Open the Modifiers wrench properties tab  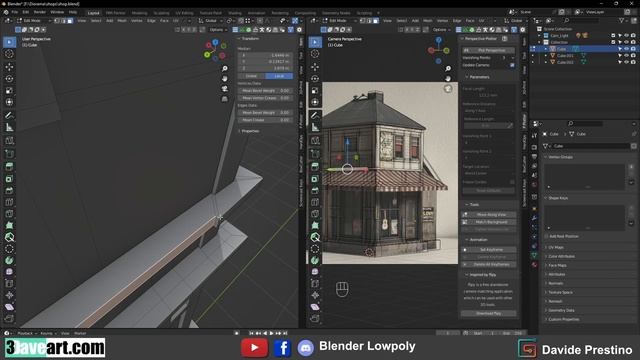pos(534,218)
